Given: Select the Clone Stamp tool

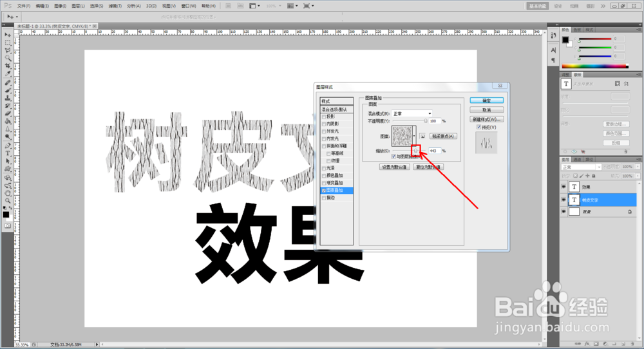Looking at the screenshot, I should pos(7,99).
